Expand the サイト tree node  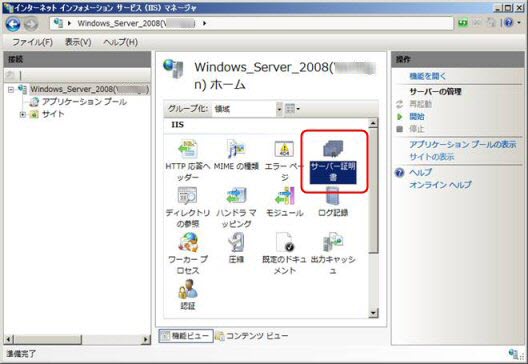(23, 114)
